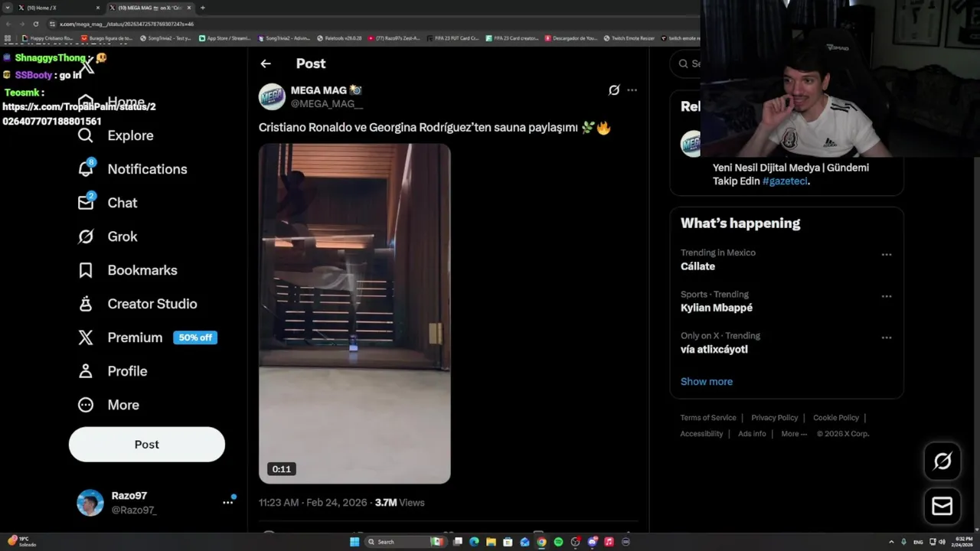Open Accessibility footer link
The height and width of the screenshot is (551, 980).
point(701,434)
